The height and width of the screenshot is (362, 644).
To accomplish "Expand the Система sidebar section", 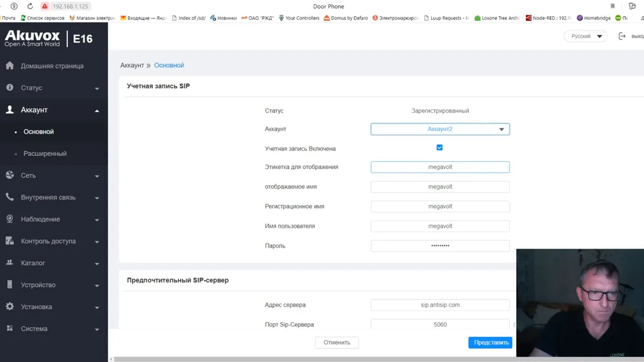I will click(x=54, y=329).
